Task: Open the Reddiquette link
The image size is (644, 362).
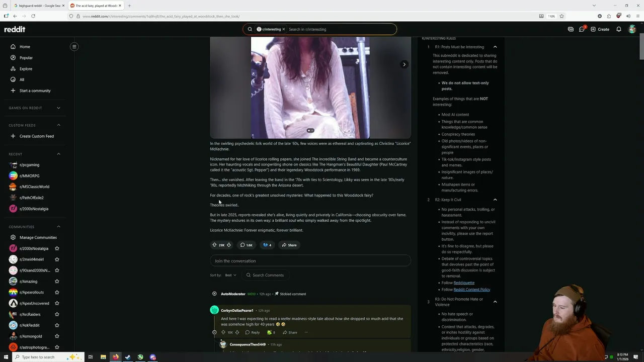Action: coord(464,283)
